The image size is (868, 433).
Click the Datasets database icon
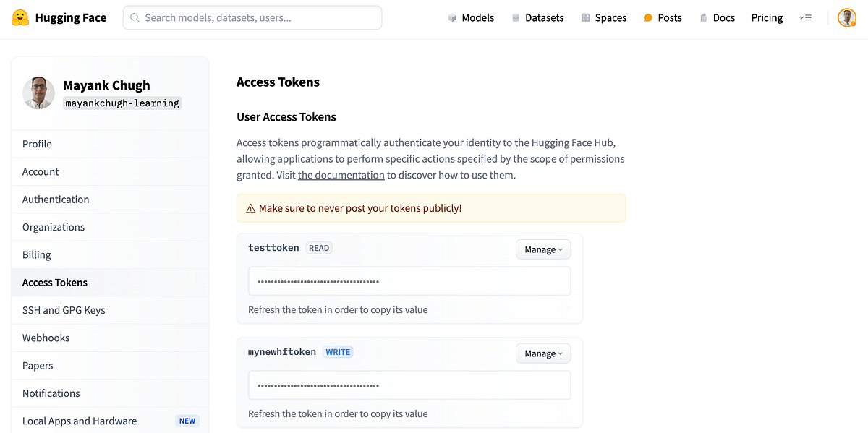click(516, 17)
